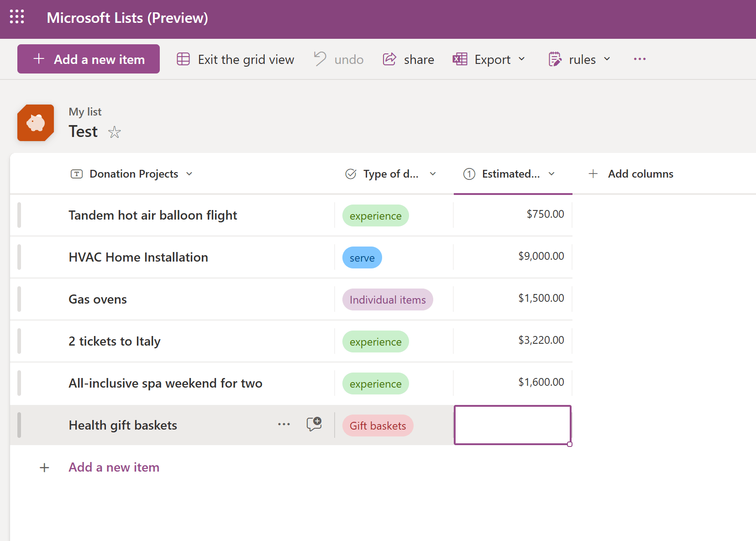Open the app launcher waffle icon
The width and height of the screenshot is (756, 541).
point(17,17)
